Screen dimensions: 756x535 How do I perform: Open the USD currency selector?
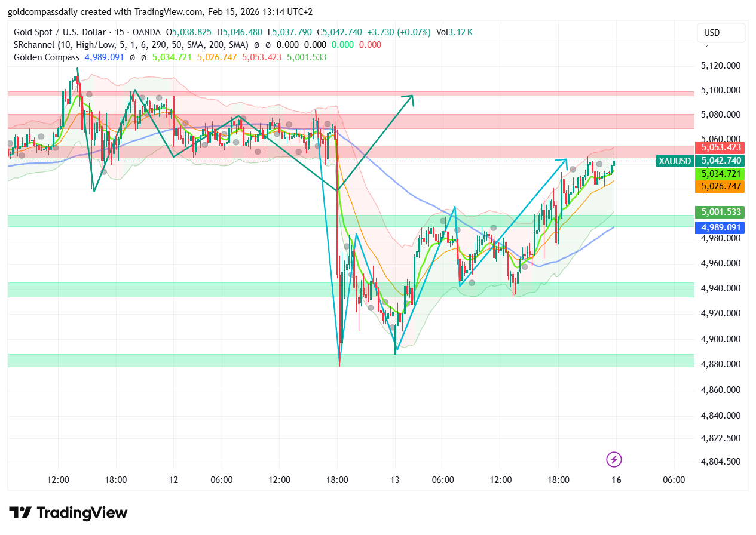click(x=720, y=33)
